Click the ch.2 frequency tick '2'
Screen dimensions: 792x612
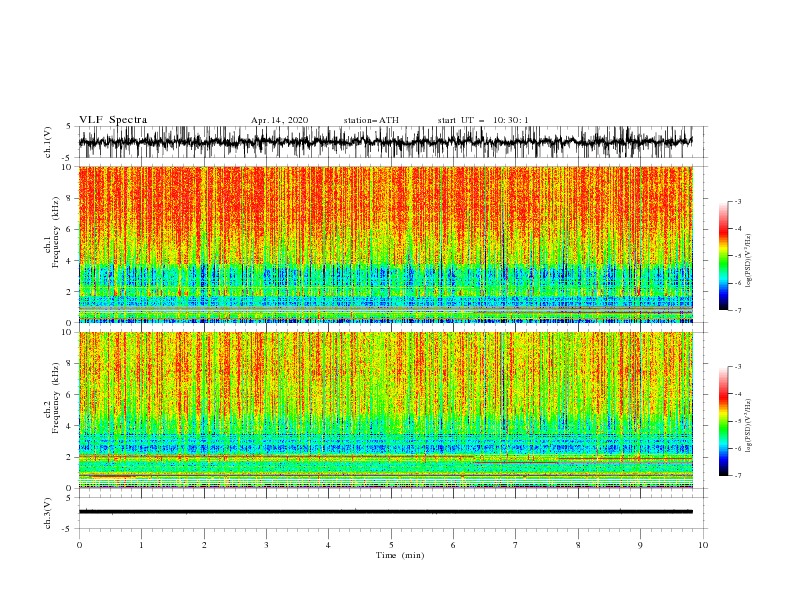tap(69, 457)
